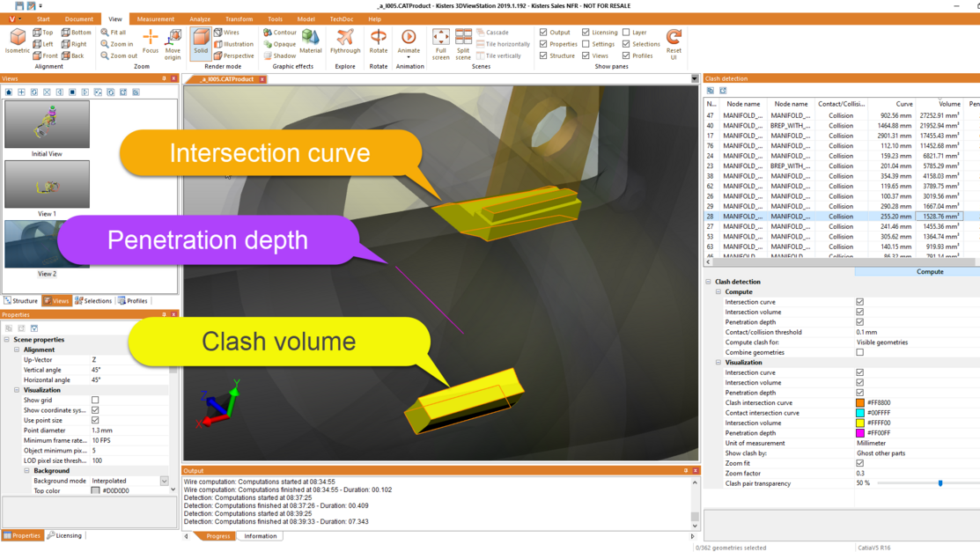980x552 pixels.
Task: Sort by Volume column header
Action: point(939,104)
